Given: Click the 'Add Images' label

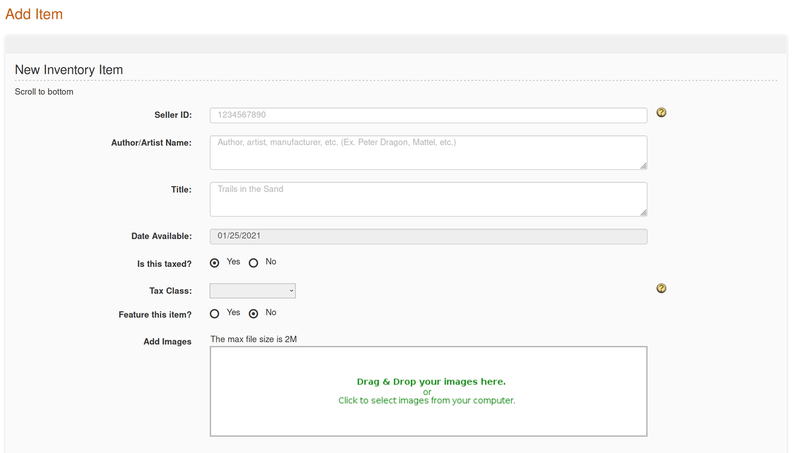Looking at the screenshot, I should pos(167,342).
